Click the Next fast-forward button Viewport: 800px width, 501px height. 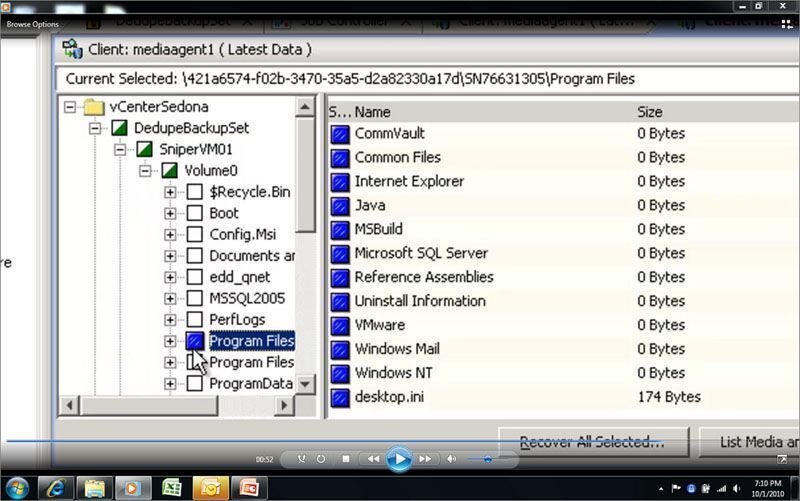[425, 459]
